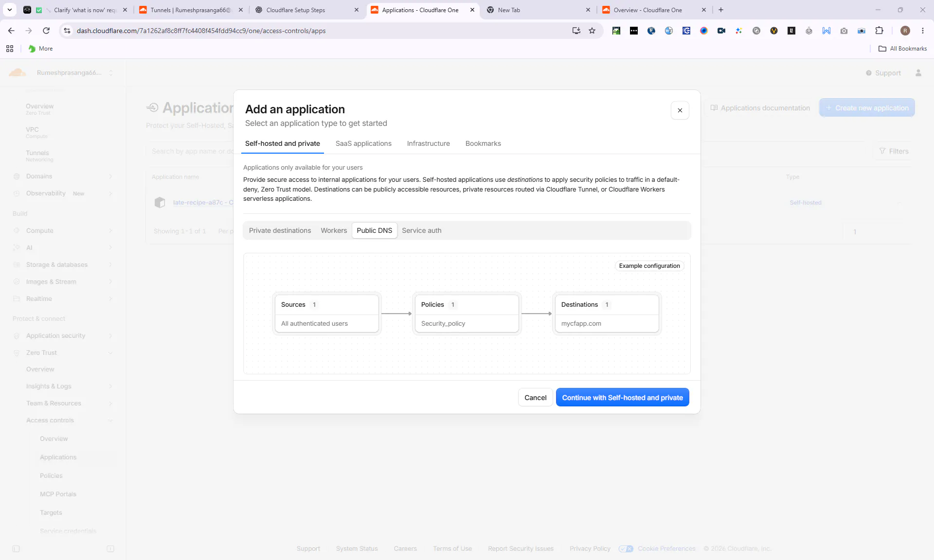Close the New Tab browser tab

[x=588, y=10]
